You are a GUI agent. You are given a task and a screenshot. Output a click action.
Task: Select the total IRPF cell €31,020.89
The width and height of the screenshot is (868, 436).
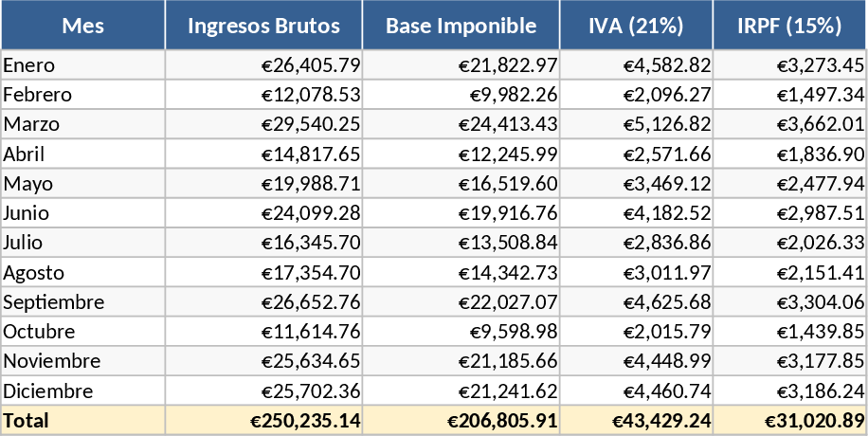coord(817,420)
